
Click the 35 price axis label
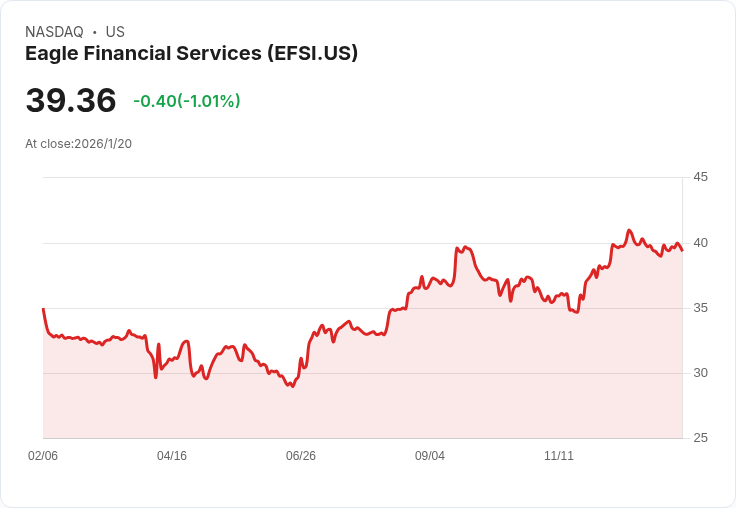(700, 308)
